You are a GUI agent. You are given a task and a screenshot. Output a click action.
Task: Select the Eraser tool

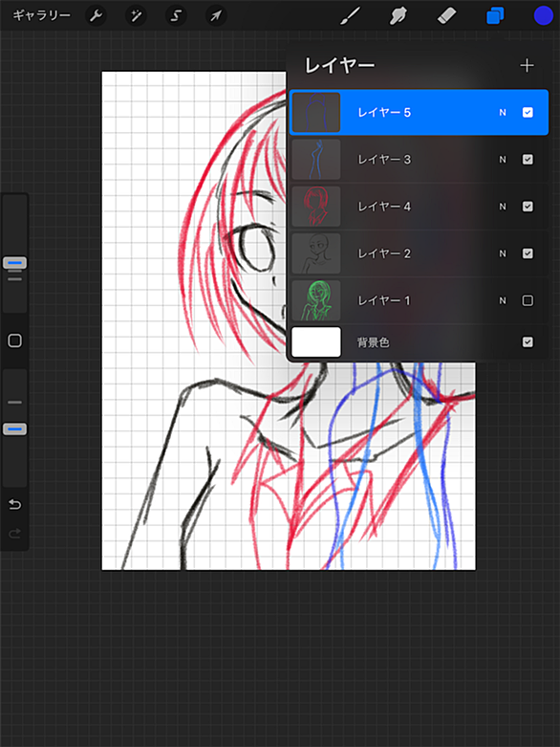pos(446,15)
